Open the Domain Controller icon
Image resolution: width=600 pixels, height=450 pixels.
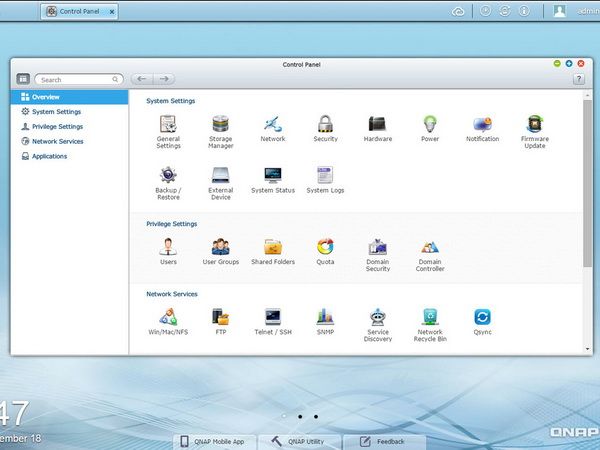point(430,255)
